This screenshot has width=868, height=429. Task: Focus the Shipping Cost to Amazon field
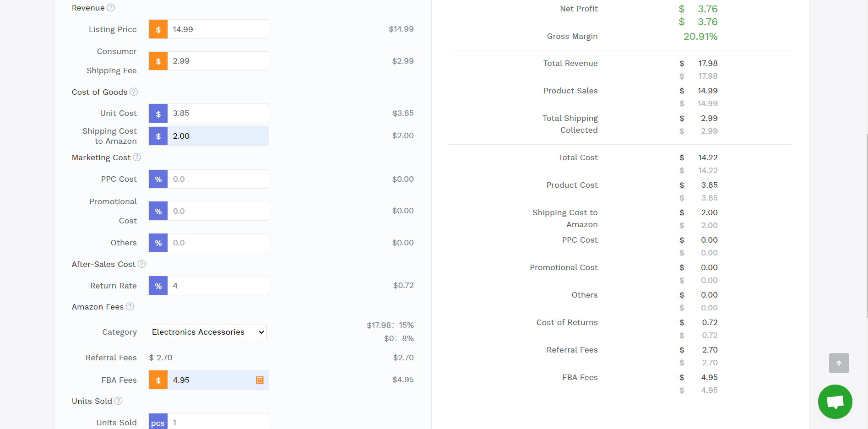click(218, 136)
